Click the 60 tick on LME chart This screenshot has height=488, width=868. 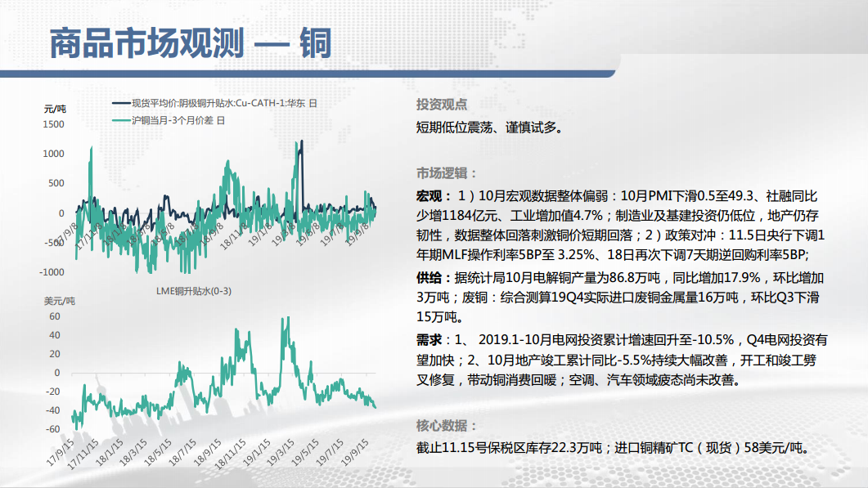[56, 316]
